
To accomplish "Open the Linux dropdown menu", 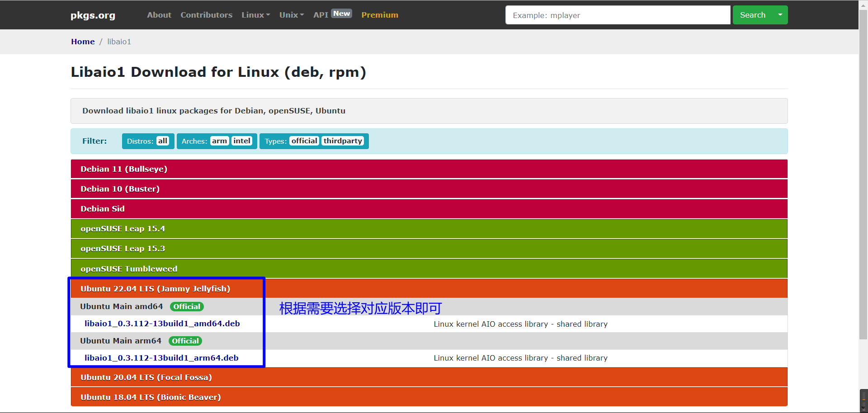I will click(255, 14).
